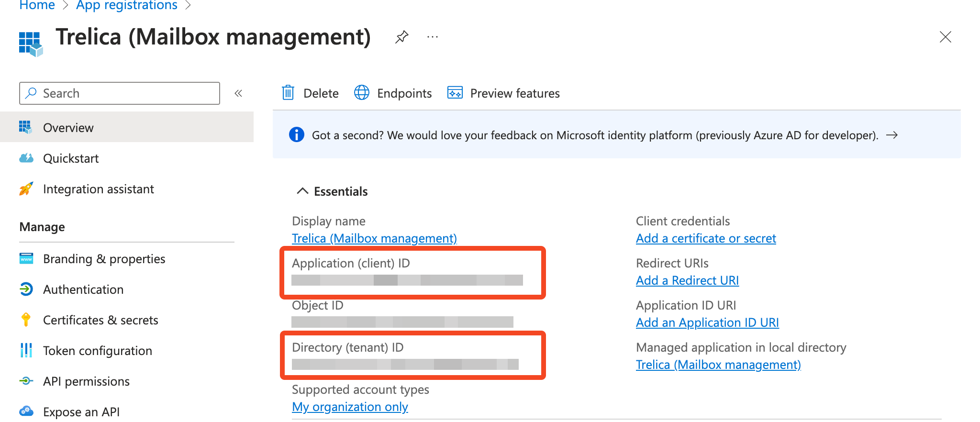Click the Supported account types label
Viewport: 980px width, 422px height.
360,389
